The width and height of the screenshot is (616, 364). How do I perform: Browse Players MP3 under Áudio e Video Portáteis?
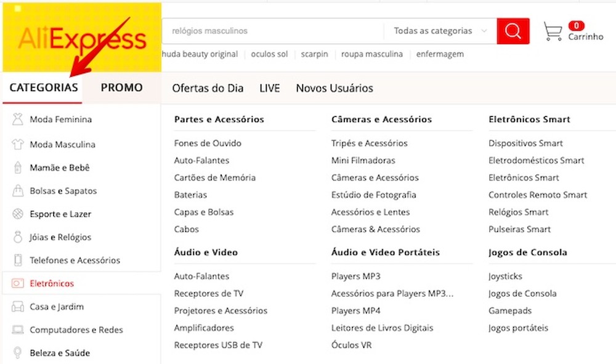point(355,276)
